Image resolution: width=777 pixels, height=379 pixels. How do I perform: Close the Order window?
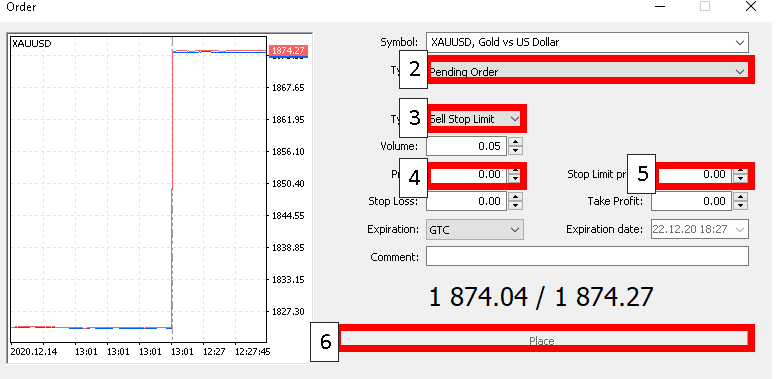751,7
